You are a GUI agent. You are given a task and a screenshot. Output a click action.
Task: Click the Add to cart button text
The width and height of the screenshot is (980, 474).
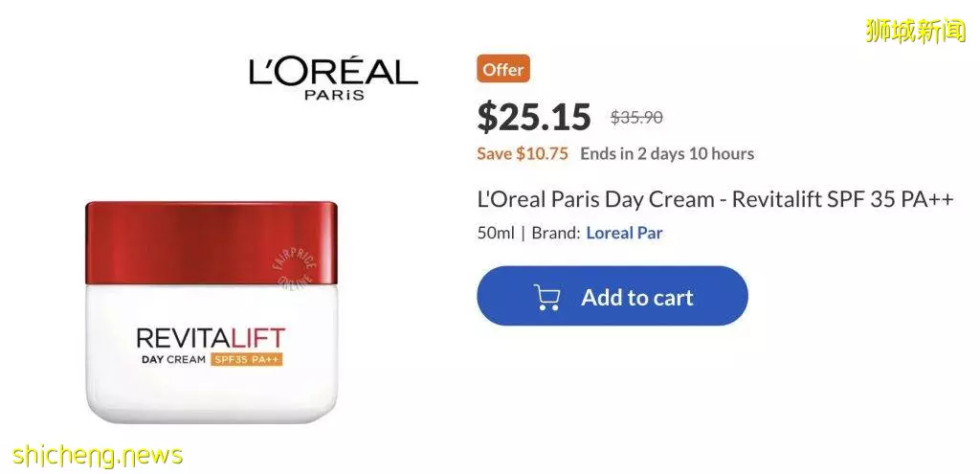636,297
